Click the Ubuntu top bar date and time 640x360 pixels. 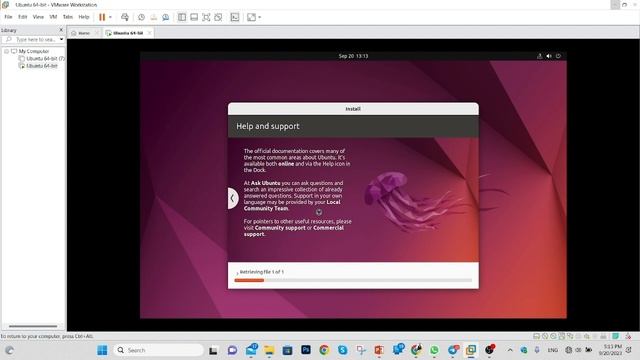(x=353, y=56)
